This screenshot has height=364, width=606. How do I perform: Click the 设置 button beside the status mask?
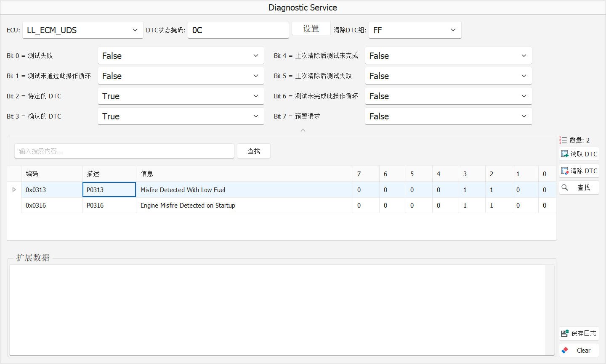click(x=311, y=29)
